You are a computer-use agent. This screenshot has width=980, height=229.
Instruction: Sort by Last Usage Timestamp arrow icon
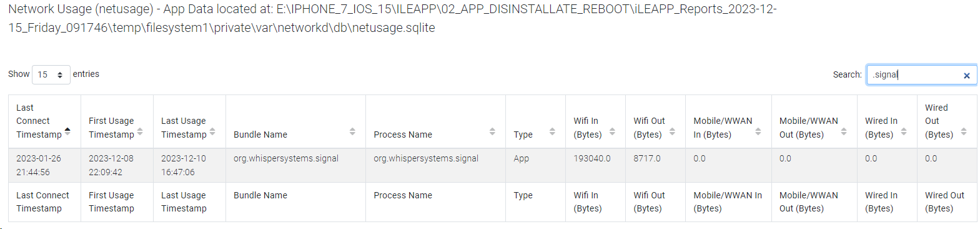tap(212, 131)
